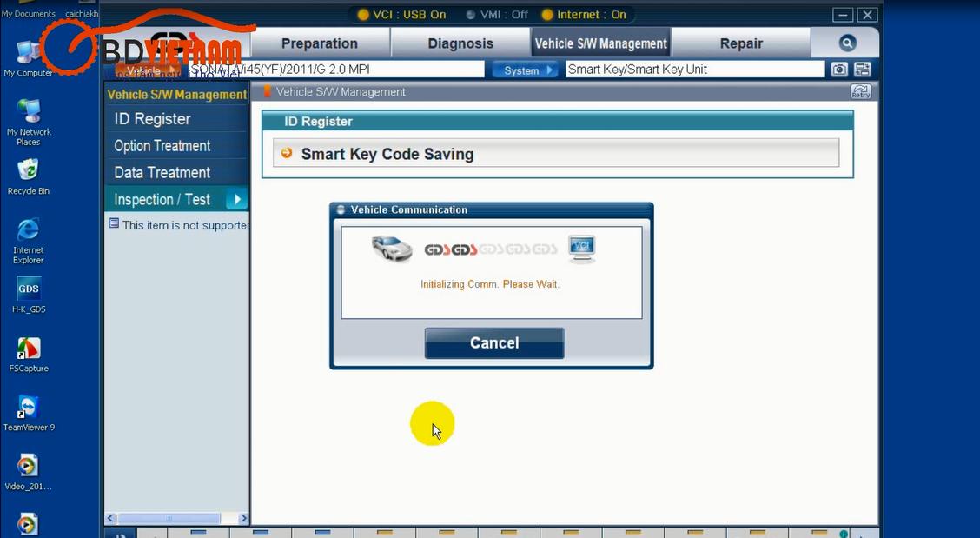The image size is (980, 538).
Task: Click the VMI : Off status indicator
Action: click(x=497, y=15)
